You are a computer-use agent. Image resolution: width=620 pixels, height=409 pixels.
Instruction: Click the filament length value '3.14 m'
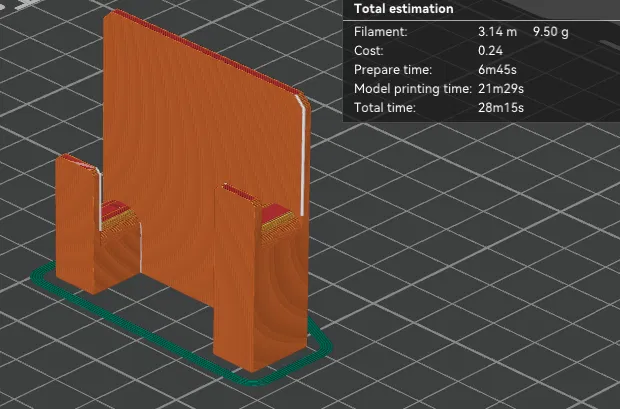coord(497,32)
